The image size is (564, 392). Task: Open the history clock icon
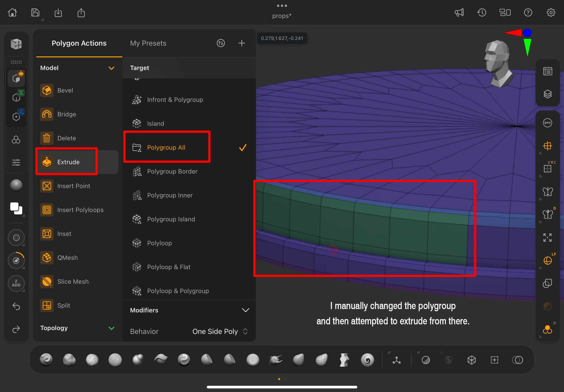point(482,12)
